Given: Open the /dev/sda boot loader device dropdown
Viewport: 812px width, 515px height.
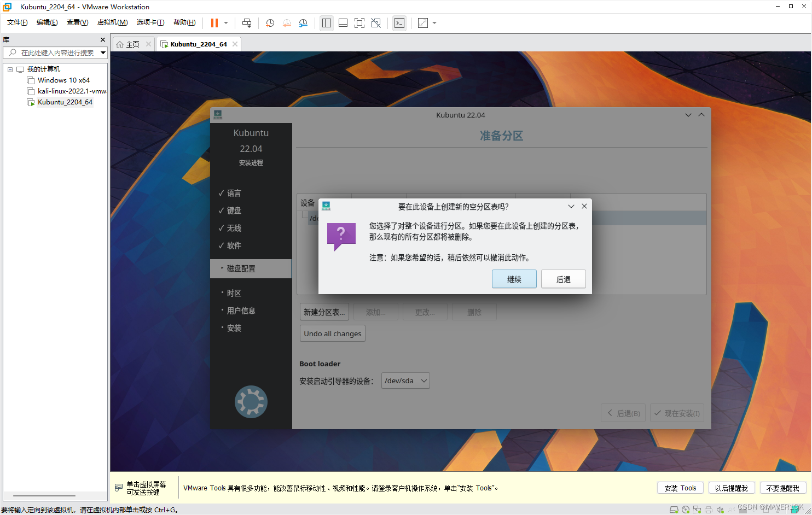Looking at the screenshot, I should [x=405, y=381].
